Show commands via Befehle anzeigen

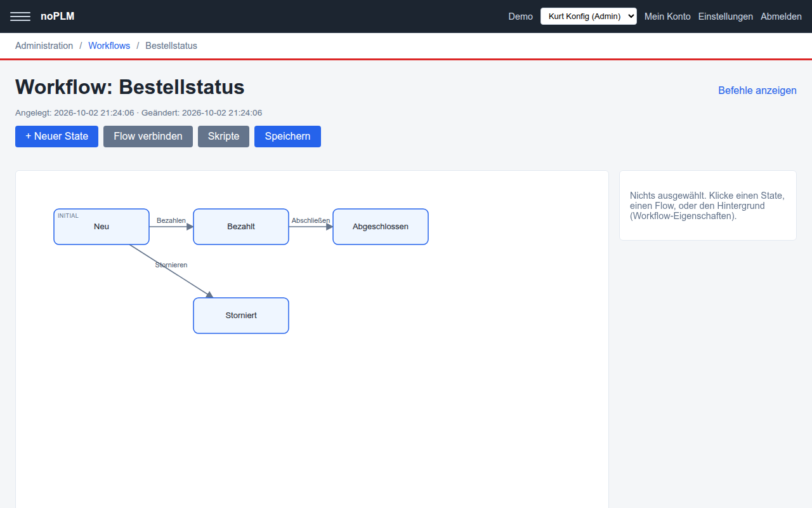pos(757,90)
